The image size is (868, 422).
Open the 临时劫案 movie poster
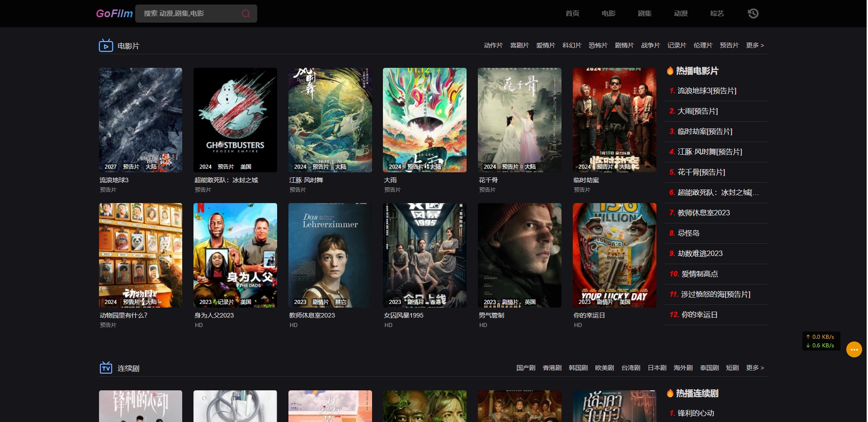point(614,120)
